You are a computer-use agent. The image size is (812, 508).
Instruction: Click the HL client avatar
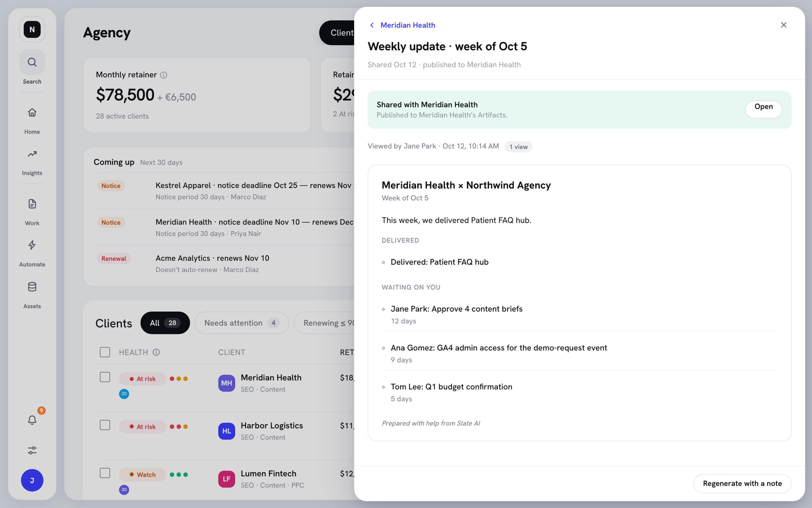[x=227, y=431]
